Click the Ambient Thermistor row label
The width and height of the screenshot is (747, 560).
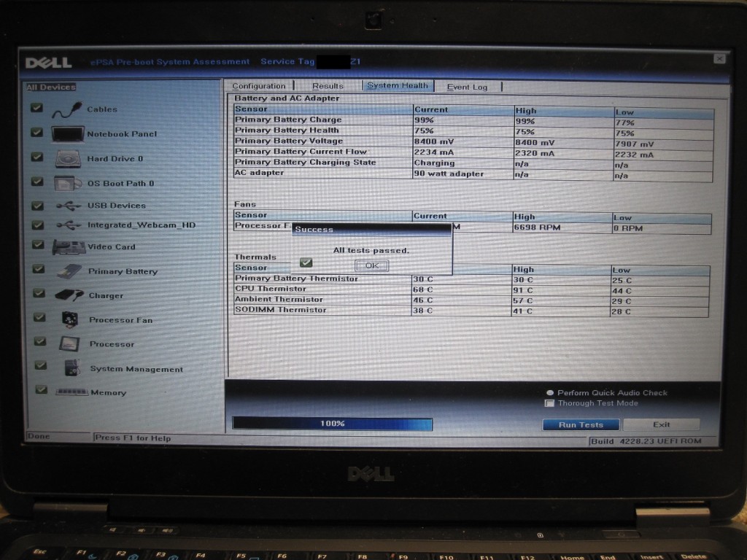coord(279,299)
